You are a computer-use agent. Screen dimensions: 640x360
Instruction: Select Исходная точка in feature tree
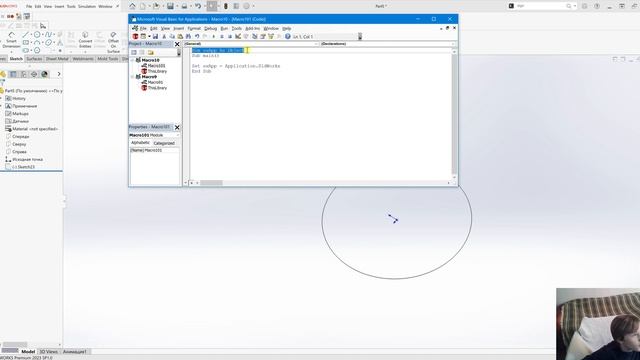(24, 159)
